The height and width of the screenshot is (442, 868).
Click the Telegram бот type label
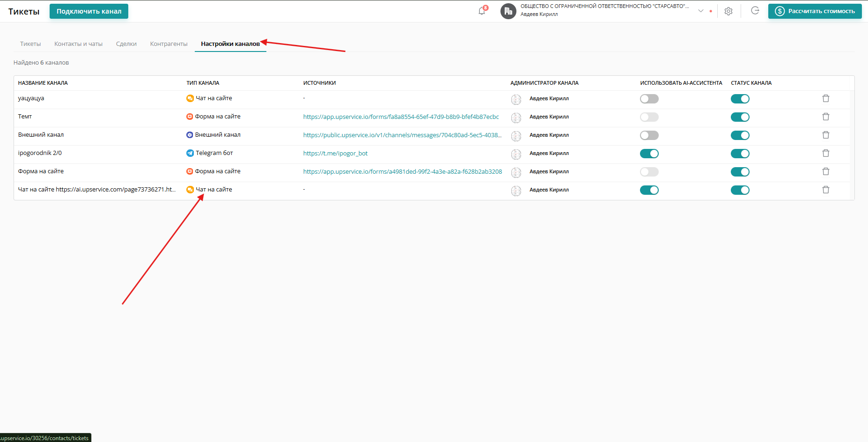click(214, 153)
